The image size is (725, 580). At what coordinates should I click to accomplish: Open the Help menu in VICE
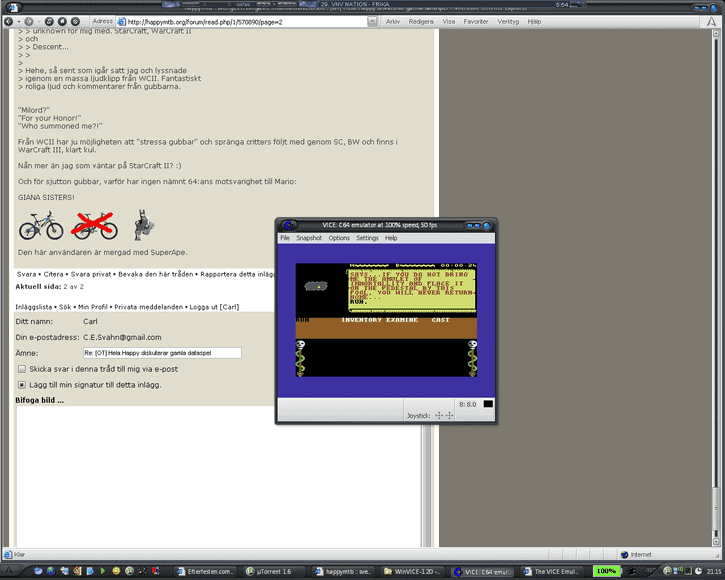coord(391,238)
